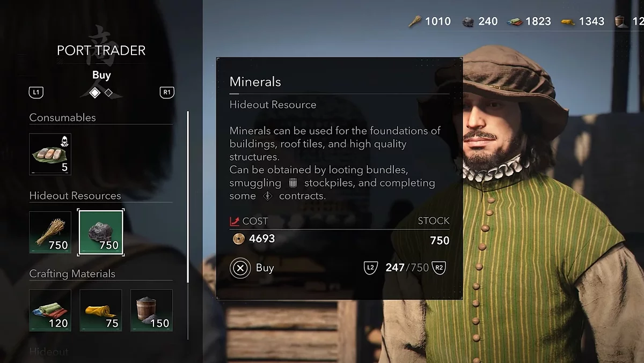Choose the yellow silk crafting material tile
644x363 pixels.
[101, 310]
